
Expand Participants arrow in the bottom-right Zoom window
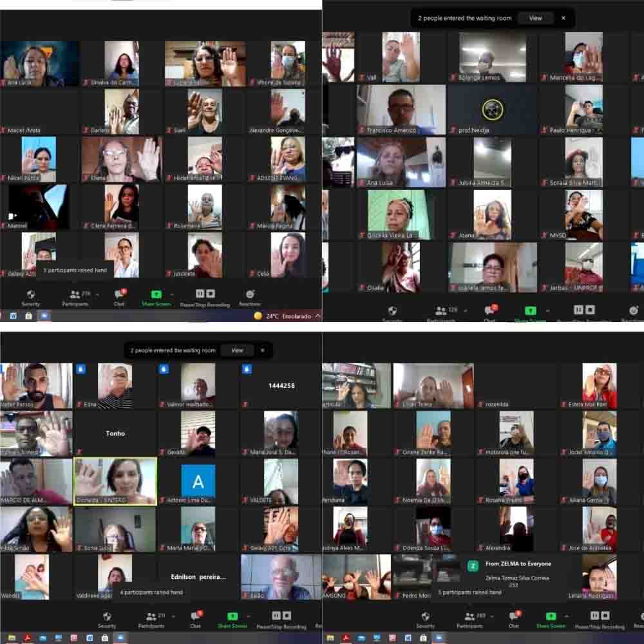(x=492, y=616)
